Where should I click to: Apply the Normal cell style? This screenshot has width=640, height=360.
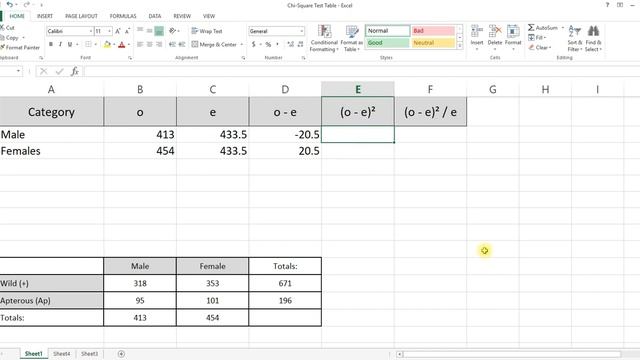pyautogui.click(x=387, y=31)
